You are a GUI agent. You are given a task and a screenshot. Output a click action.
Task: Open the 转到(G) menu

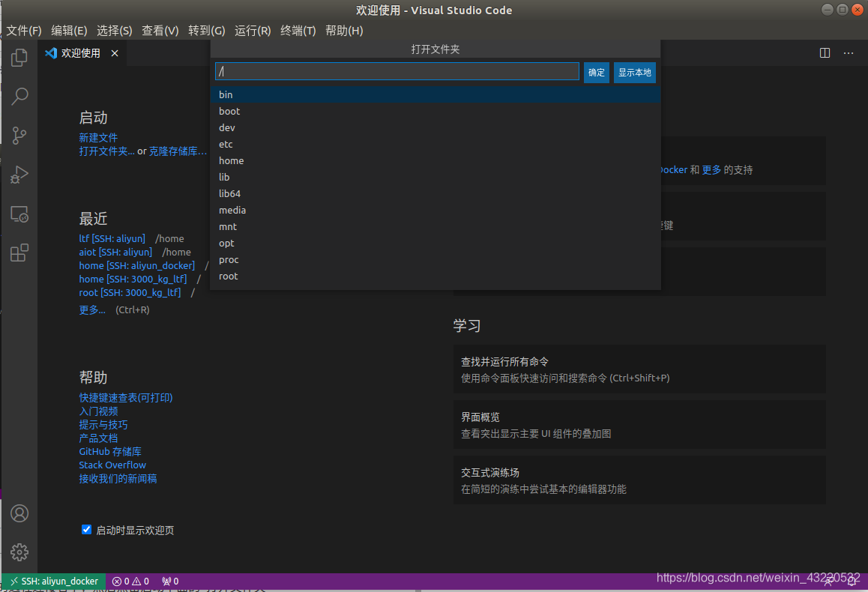(206, 31)
